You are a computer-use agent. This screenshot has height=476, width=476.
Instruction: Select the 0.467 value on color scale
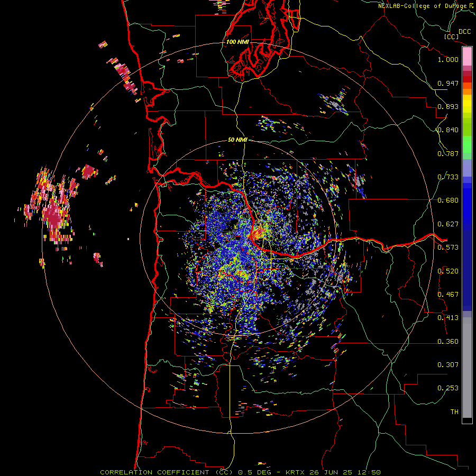pos(448,295)
